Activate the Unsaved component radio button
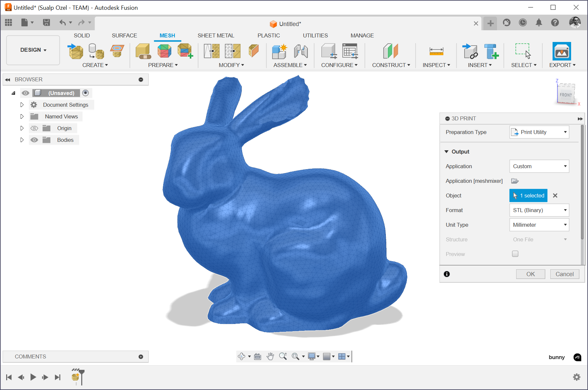Screen dimensions: 588x390 tap(85, 93)
